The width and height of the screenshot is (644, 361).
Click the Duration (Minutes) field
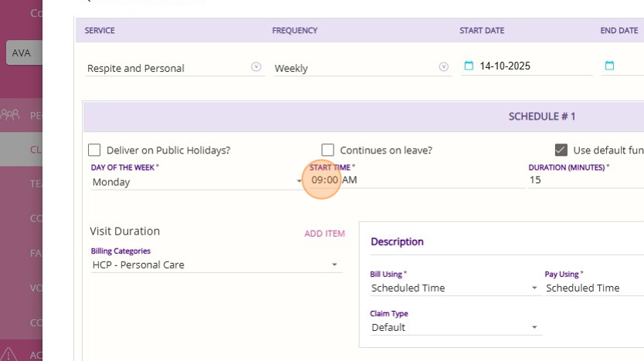pos(584,180)
